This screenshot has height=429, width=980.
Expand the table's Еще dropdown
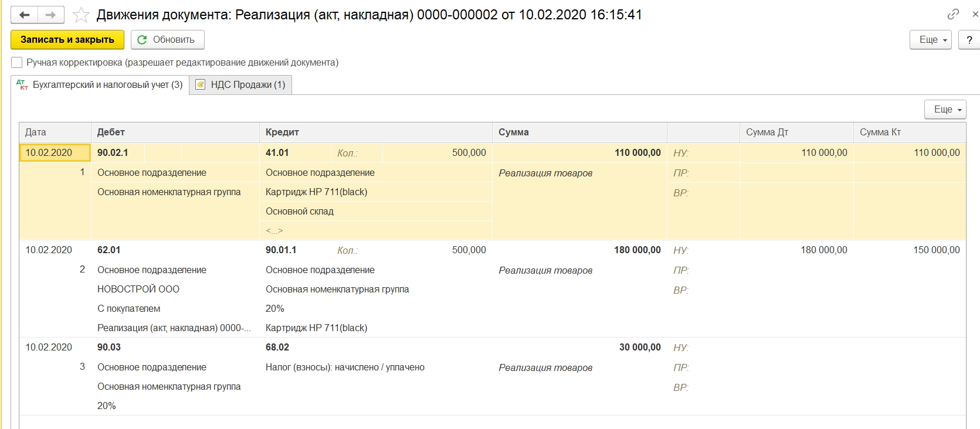click(945, 110)
